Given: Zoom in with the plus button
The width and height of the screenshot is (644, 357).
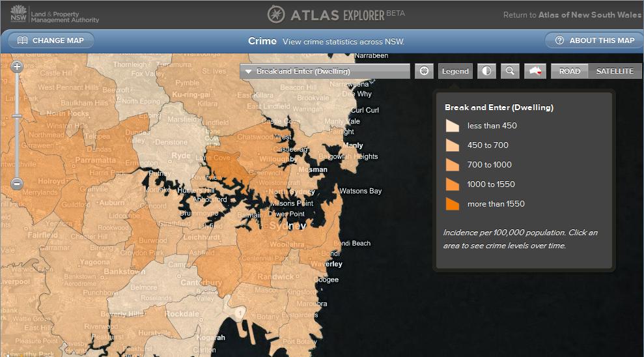Looking at the screenshot, I should [x=17, y=66].
